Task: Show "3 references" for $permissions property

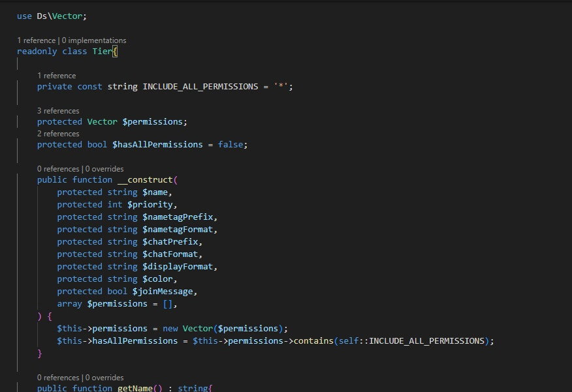Action: 58,111
